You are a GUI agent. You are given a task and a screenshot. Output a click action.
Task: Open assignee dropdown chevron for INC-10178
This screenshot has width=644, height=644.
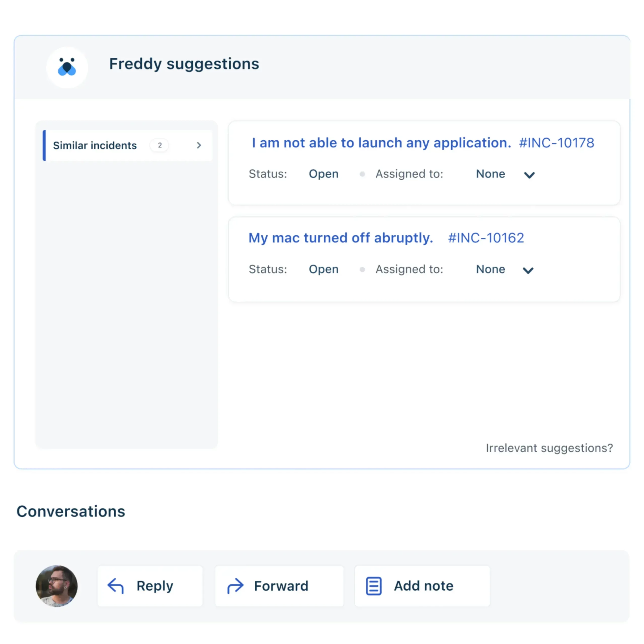[529, 175]
